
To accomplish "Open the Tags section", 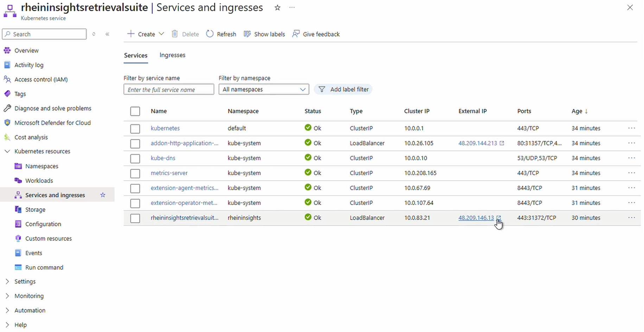I will click(20, 94).
